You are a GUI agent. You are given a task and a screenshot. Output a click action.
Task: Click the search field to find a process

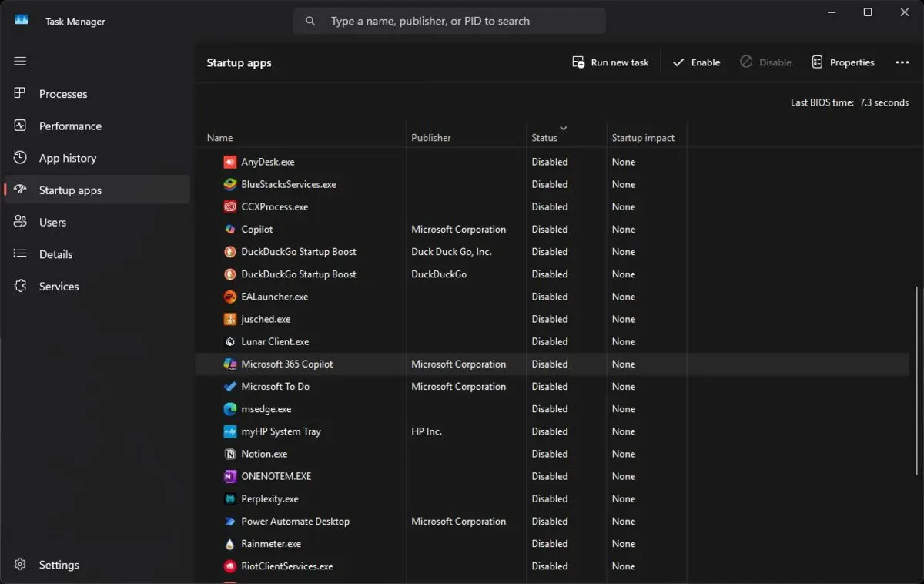pos(450,21)
